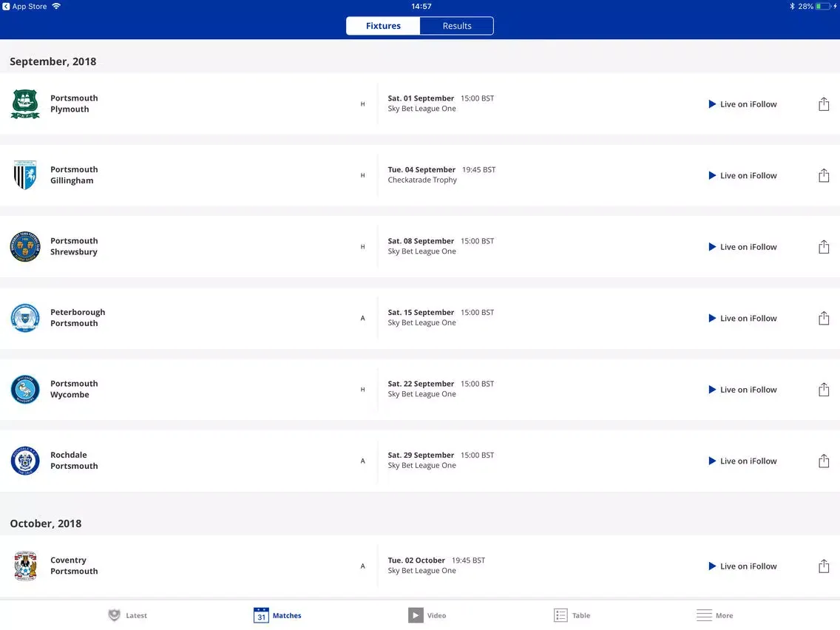Tap the Bluetooth status icon
The width and height of the screenshot is (840, 630).
(x=792, y=7)
